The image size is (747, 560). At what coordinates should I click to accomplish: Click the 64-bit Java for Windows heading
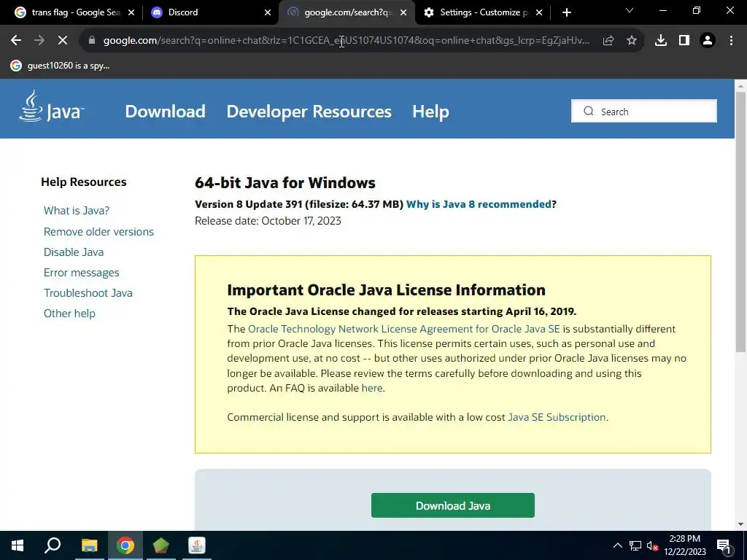point(285,183)
